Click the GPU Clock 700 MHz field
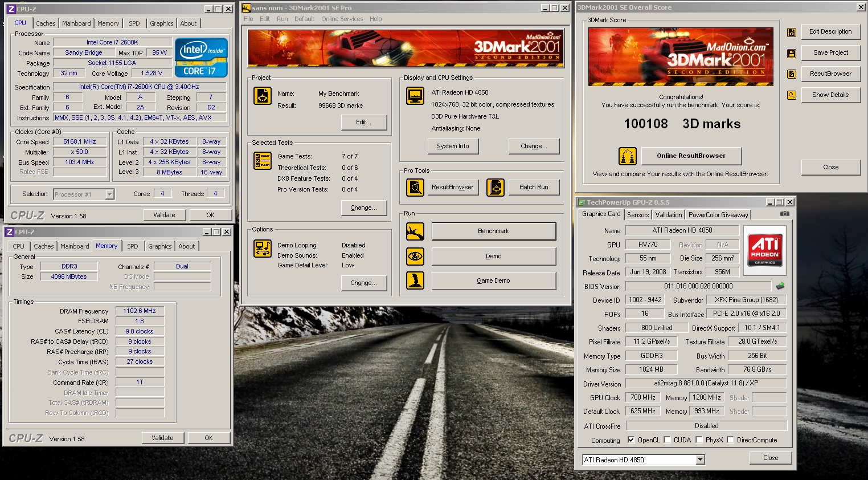Screen dimensions: 868x480 pos(643,397)
